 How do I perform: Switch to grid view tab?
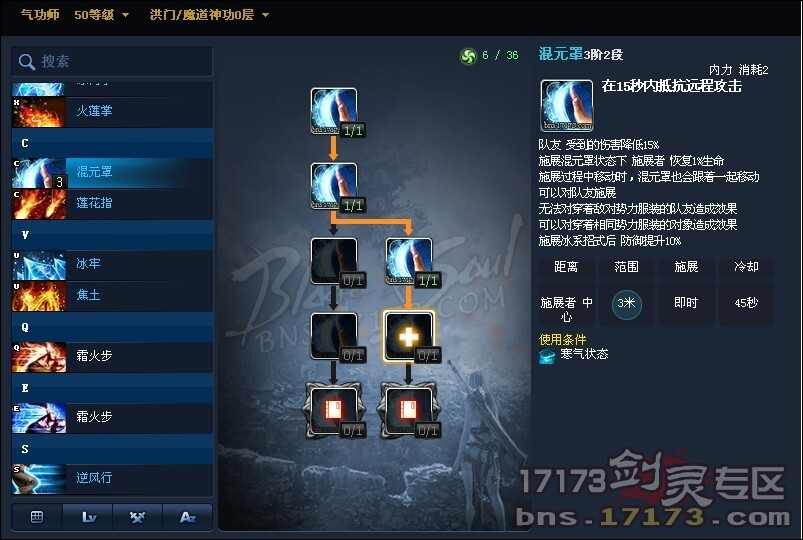click(x=37, y=517)
